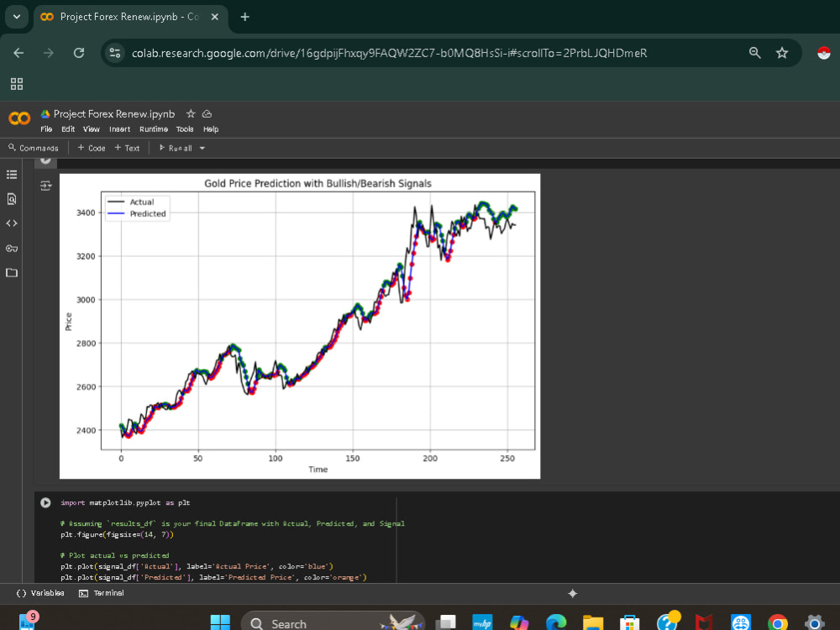Open the tab search chevron dropdown
840x630 pixels.
pos(17,17)
